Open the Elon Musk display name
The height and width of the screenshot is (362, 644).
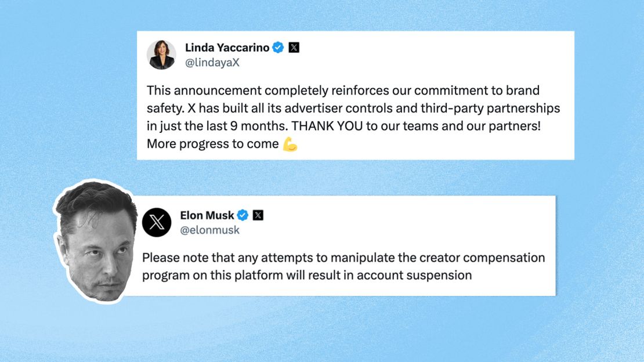(x=207, y=215)
